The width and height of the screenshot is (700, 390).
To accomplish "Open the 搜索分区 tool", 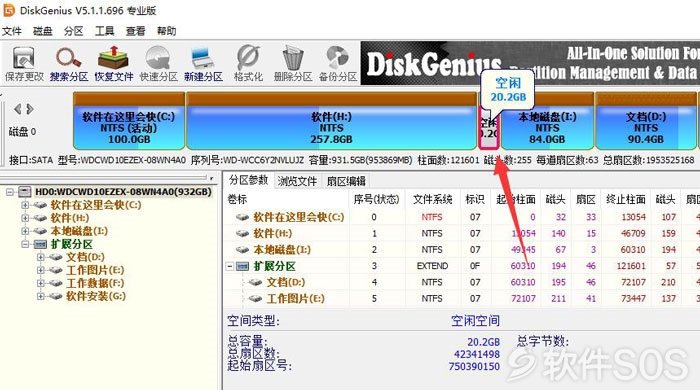I will tap(69, 63).
